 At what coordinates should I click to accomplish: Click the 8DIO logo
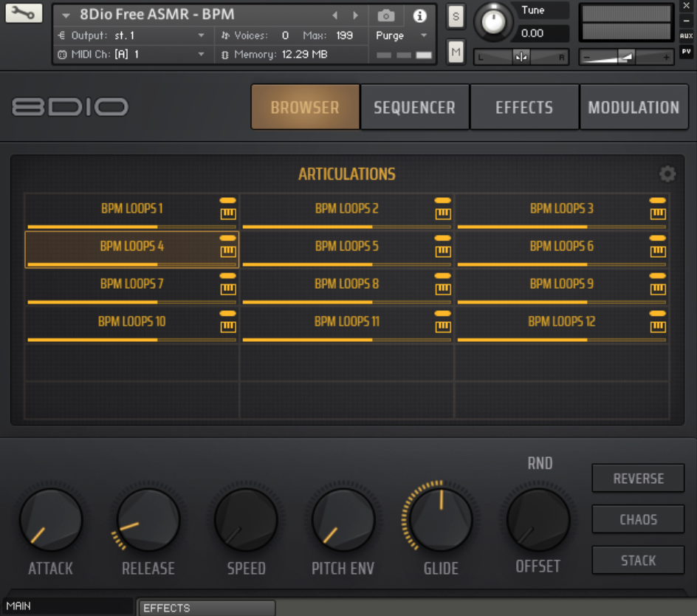click(x=70, y=107)
